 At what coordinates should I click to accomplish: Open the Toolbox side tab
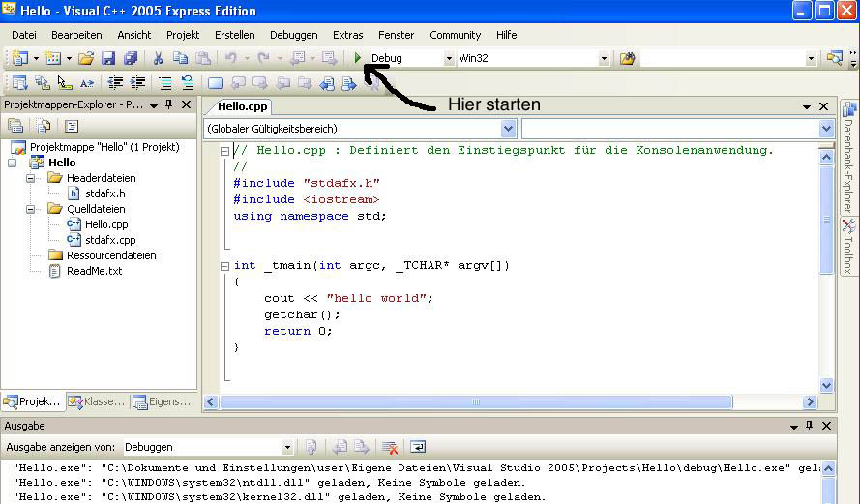pyautogui.click(x=848, y=247)
